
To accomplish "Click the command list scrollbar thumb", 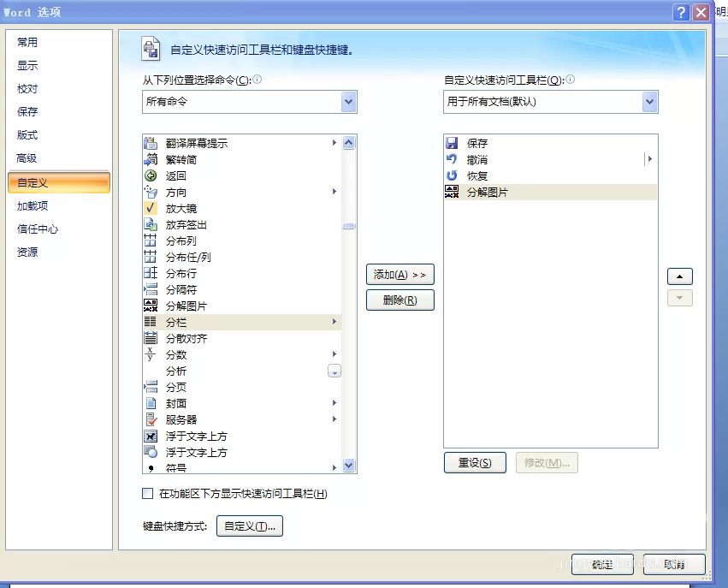I will pyautogui.click(x=349, y=226).
